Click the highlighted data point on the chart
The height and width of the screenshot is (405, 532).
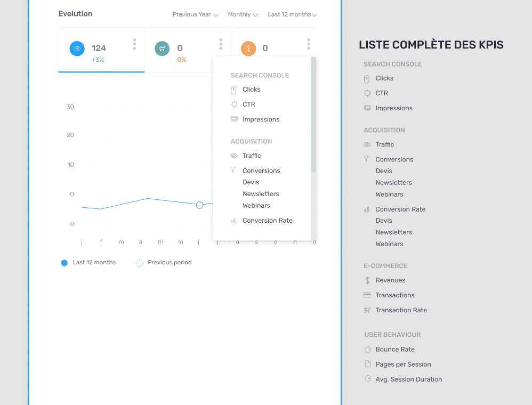(x=199, y=205)
